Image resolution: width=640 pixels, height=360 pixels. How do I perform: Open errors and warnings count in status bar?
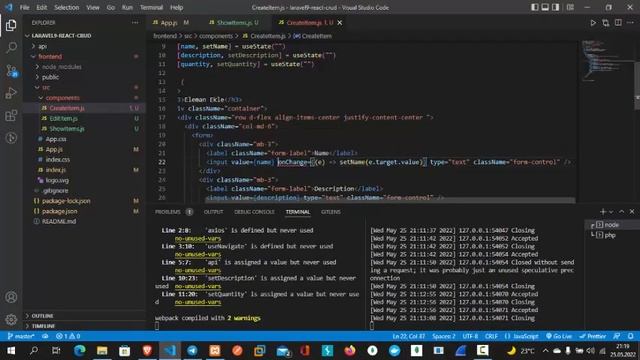[x=68, y=336]
